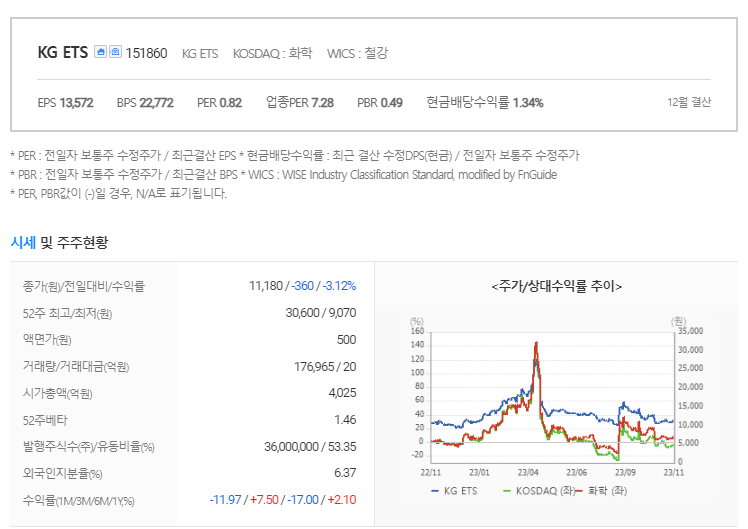The height and width of the screenshot is (529, 748).
Task: Click the 발행주식수(주)/유동비율(%) row label
Action: pyautogui.click(x=88, y=446)
